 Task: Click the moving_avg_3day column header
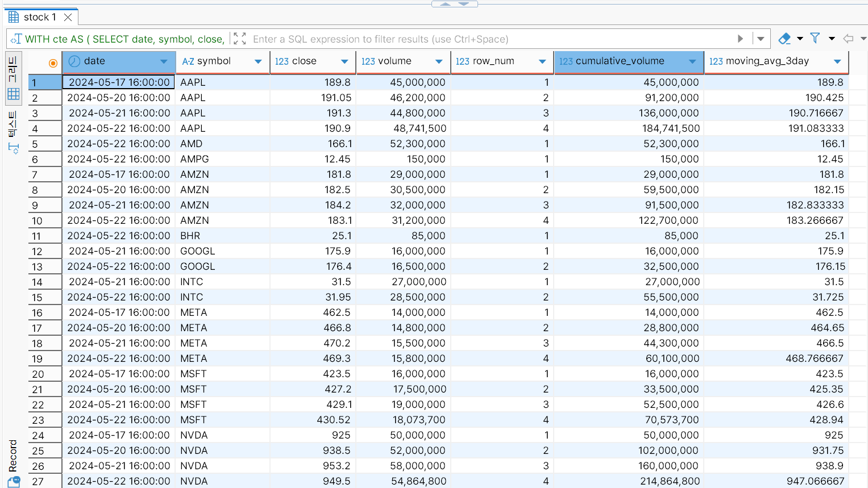(x=767, y=61)
